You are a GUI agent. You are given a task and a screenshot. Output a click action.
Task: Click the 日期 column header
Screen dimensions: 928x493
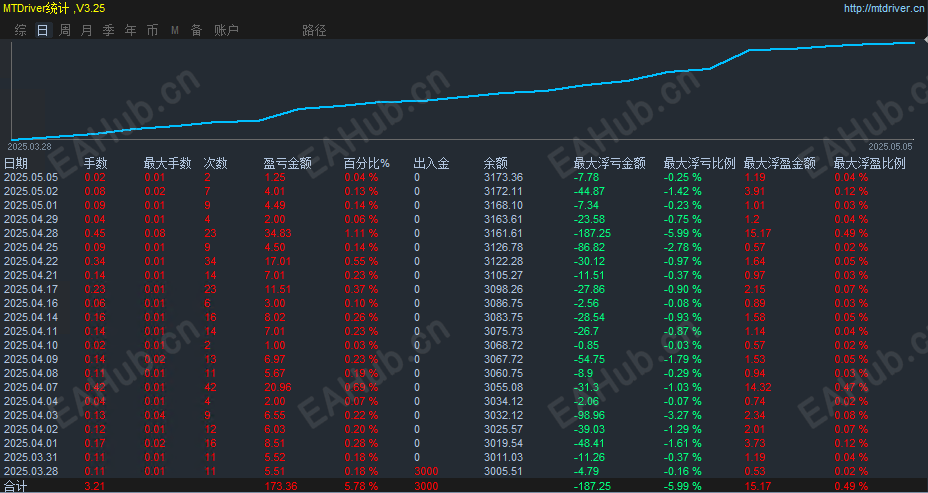(x=16, y=163)
